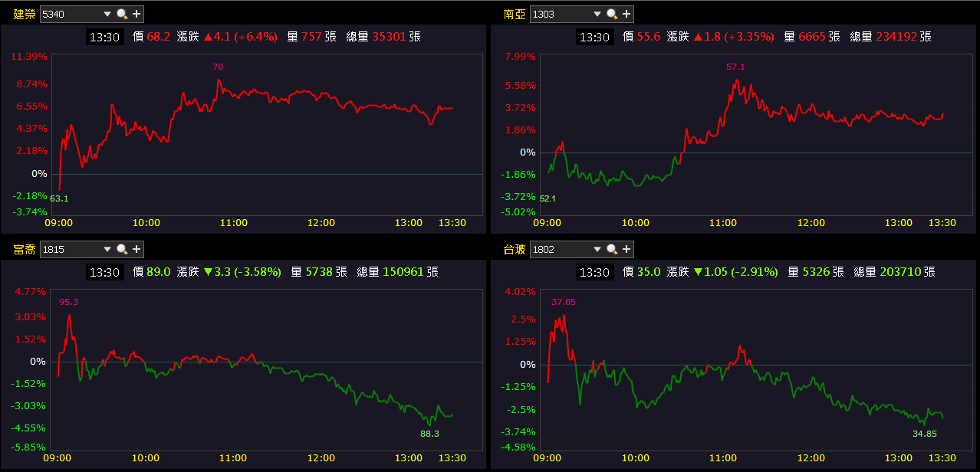Image resolution: width=980 pixels, height=472 pixels.
Task: Open the dropdown next to code 1815
Action: point(107,249)
